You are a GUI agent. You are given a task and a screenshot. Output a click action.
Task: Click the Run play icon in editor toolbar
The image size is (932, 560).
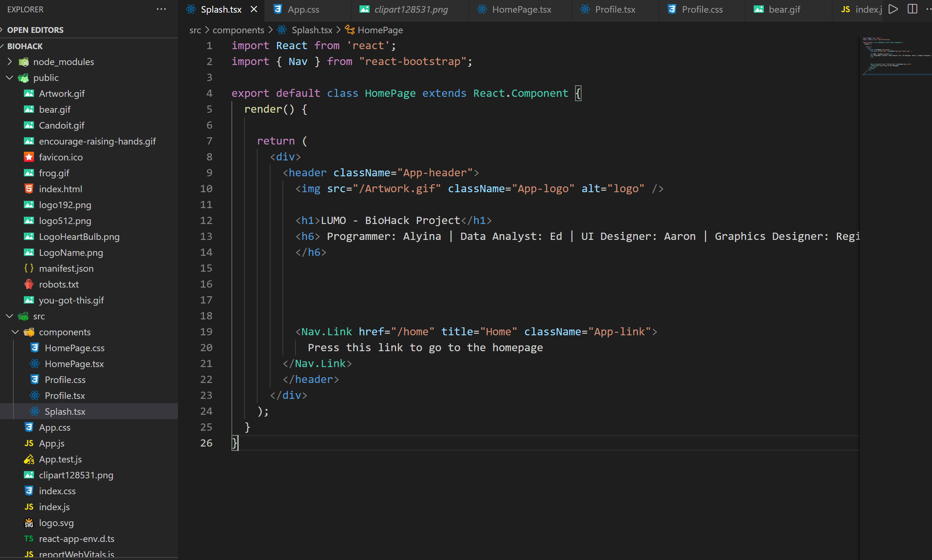[893, 9]
